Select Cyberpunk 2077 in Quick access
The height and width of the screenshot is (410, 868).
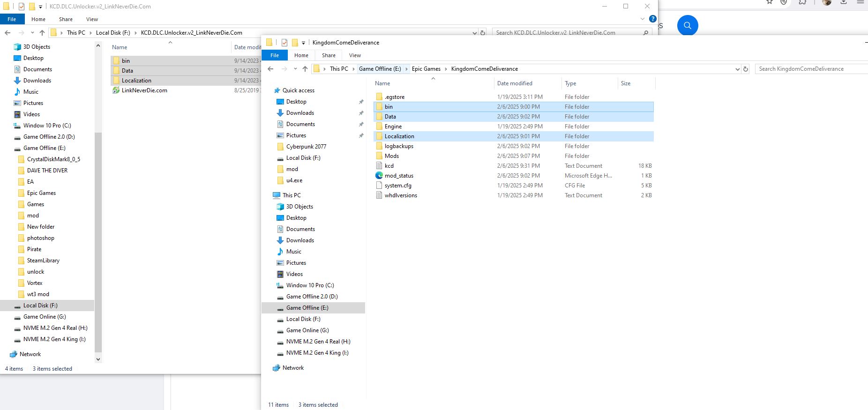(306, 147)
